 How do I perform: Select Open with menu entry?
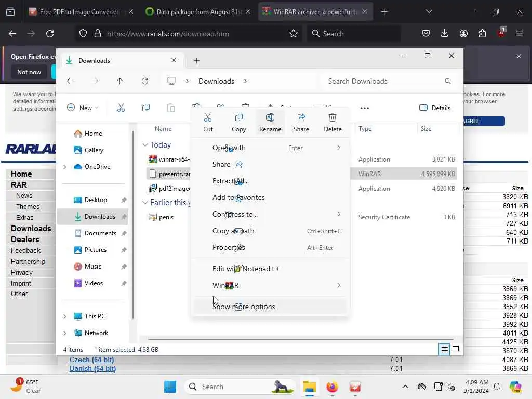pyautogui.click(x=270, y=148)
